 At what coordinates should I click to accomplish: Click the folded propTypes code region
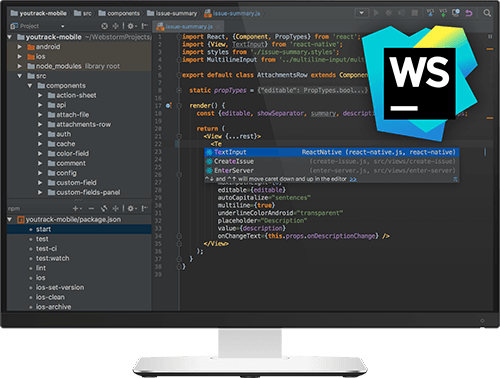coord(312,90)
